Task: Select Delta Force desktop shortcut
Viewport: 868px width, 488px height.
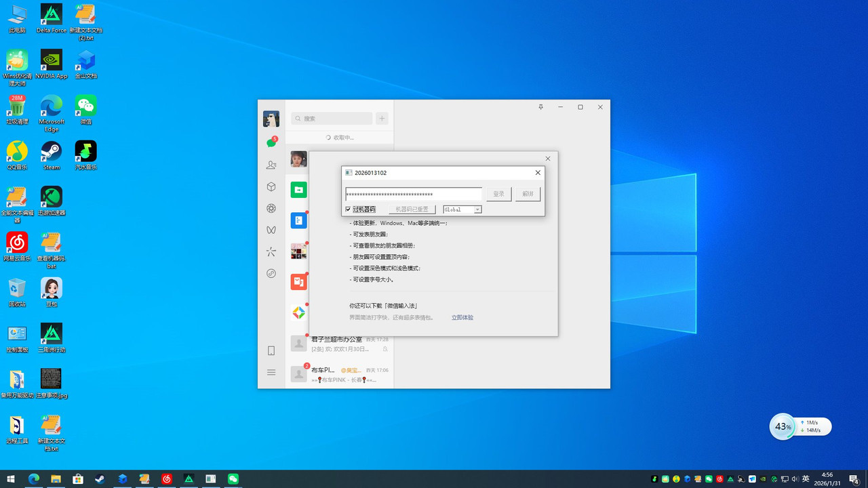Action: click(52, 18)
